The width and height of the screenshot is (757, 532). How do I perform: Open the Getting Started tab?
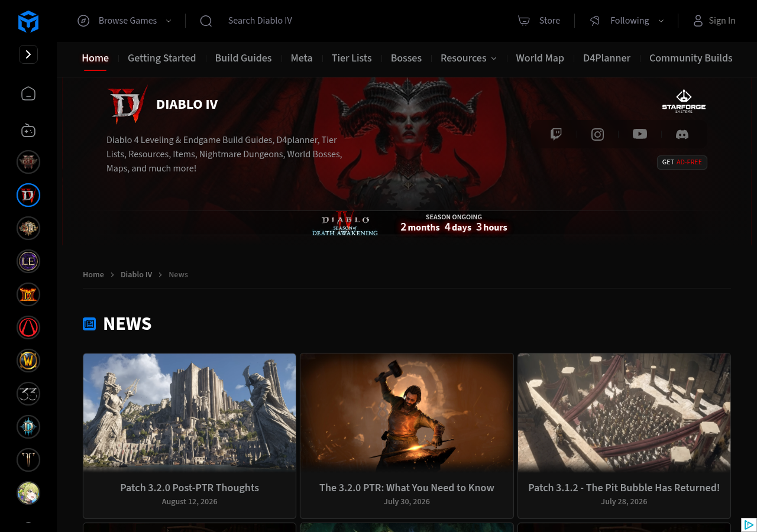click(x=161, y=58)
